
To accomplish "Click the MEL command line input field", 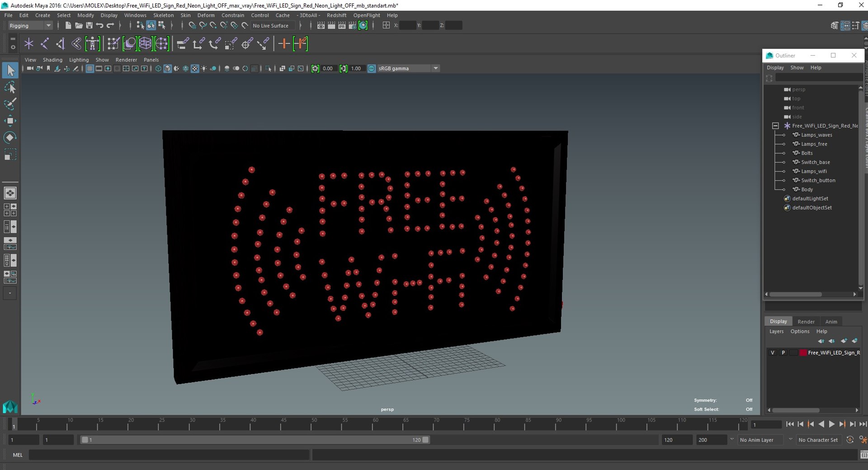I will point(169,455).
